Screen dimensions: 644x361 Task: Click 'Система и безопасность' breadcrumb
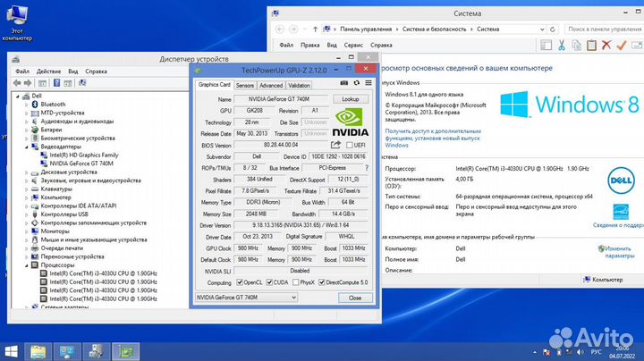(434, 29)
